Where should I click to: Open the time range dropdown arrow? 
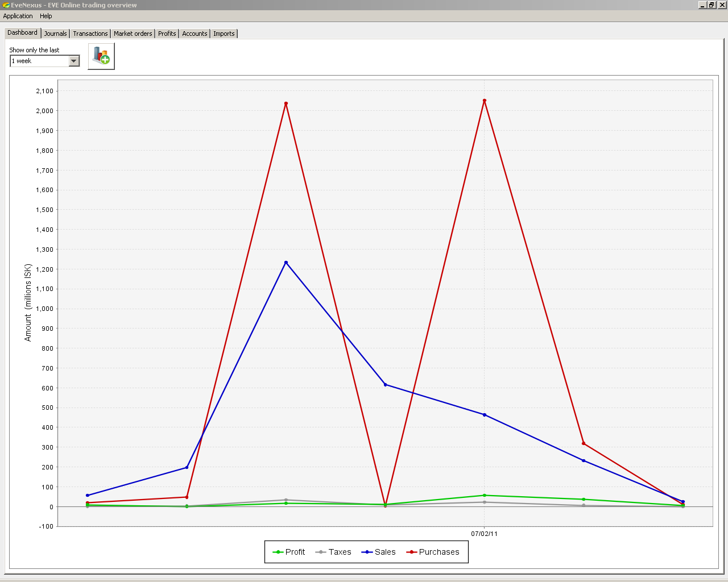point(74,61)
